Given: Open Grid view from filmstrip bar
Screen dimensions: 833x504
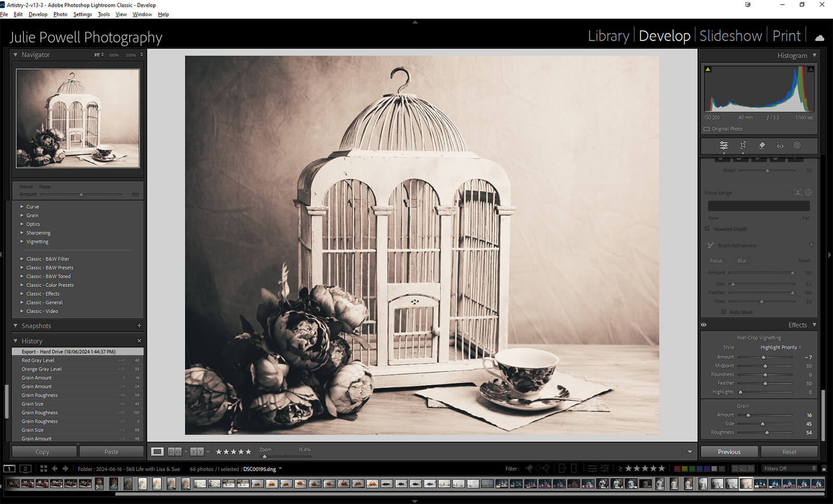Looking at the screenshot, I should click(44, 469).
